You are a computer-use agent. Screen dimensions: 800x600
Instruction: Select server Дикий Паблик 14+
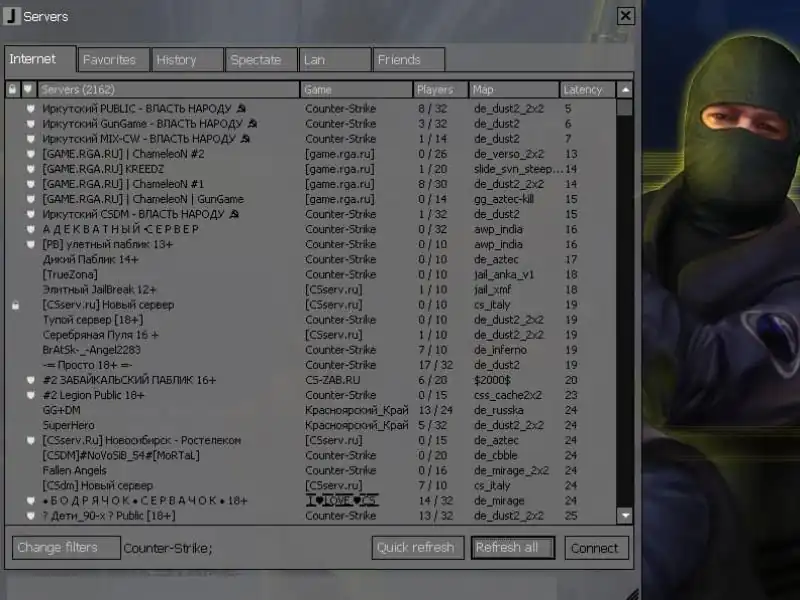pyautogui.click(x=310, y=260)
